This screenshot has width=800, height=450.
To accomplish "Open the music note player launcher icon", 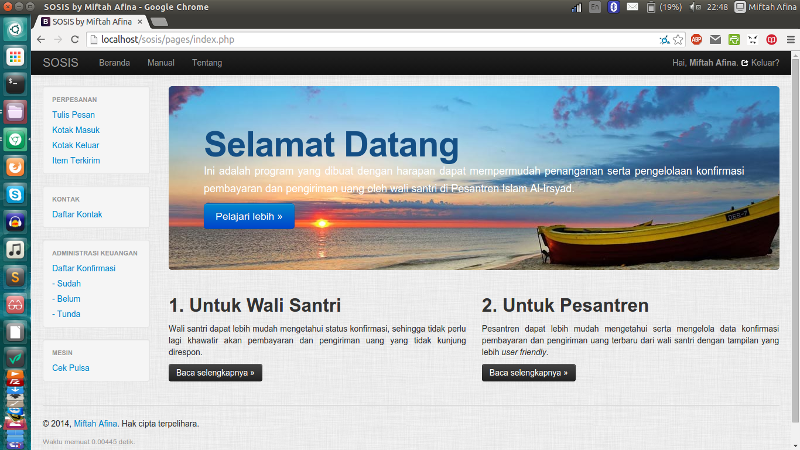I will [x=15, y=249].
